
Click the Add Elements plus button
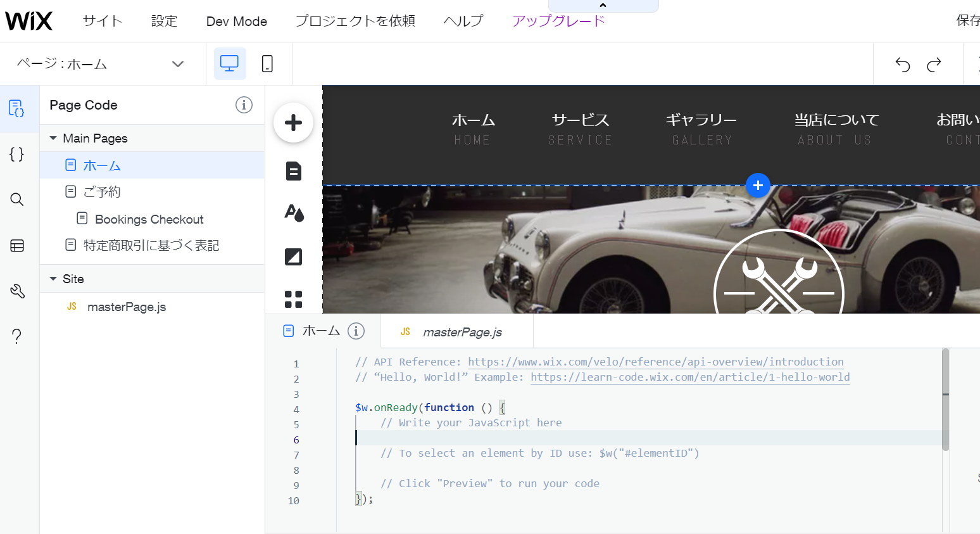point(293,122)
